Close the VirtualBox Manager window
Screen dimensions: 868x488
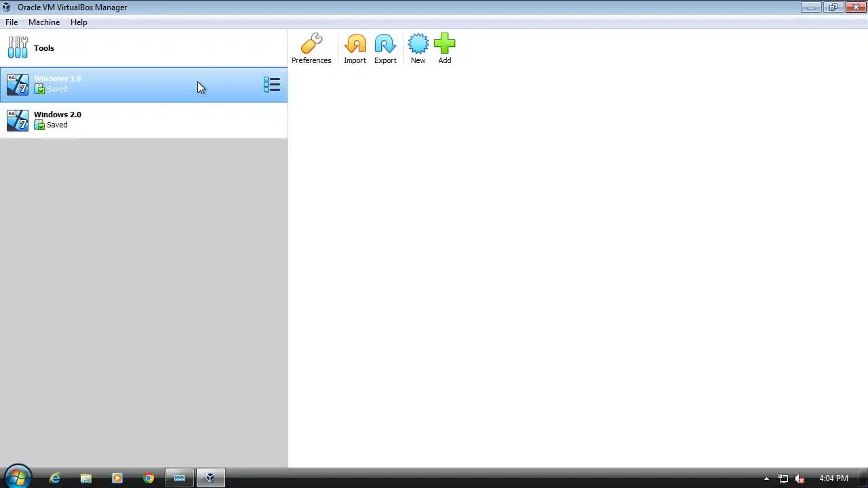tap(855, 7)
